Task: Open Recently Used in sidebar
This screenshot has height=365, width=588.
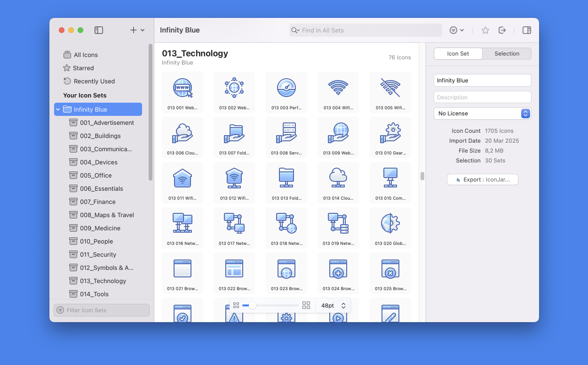Action: click(x=94, y=81)
